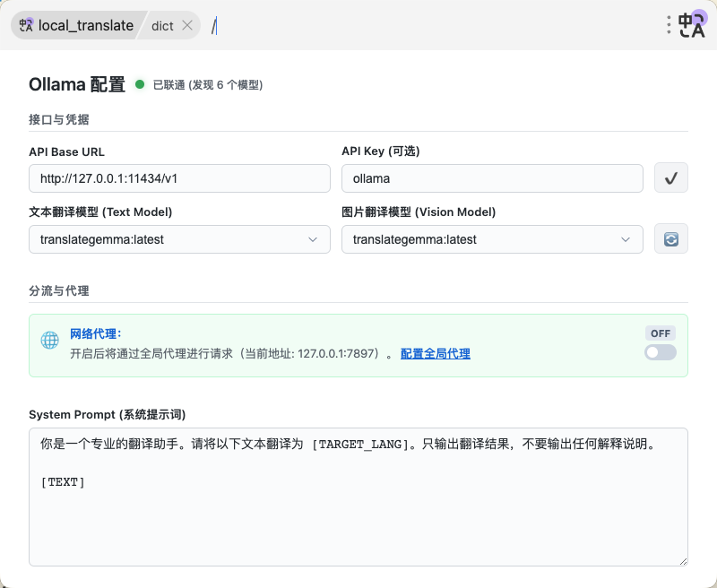Viewport: 717px width, 588px height.
Task: Click the green connection status dot
Action: [140, 84]
